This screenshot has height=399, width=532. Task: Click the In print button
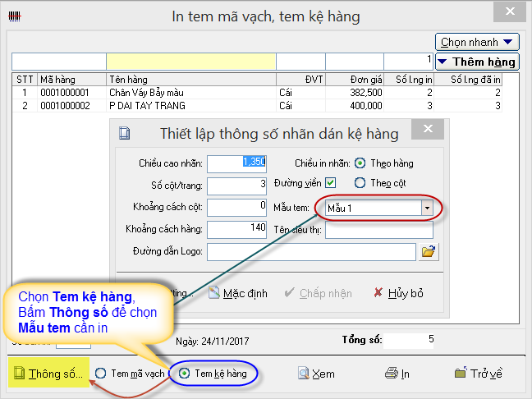(397, 374)
